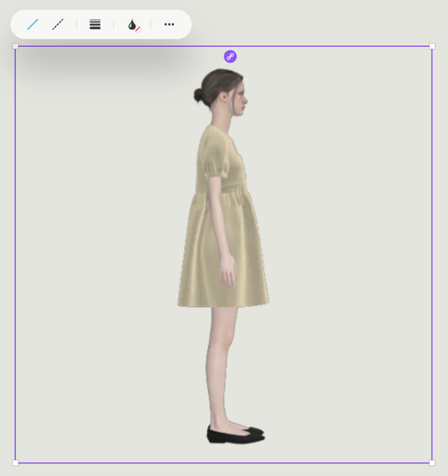Viewport: 448px width, 476px height.
Task: Open the overflow menu with three dots
Action: pyautogui.click(x=169, y=24)
